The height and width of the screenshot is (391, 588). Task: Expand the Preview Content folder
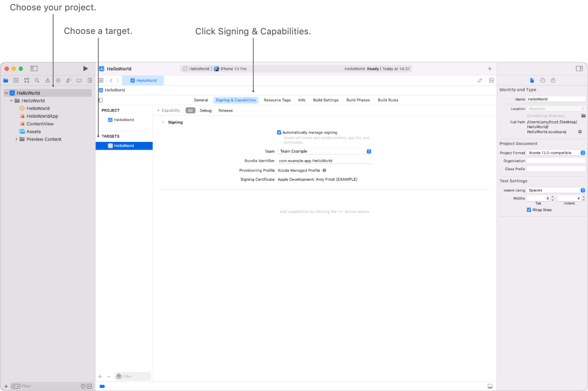click(x=16, y=139)
